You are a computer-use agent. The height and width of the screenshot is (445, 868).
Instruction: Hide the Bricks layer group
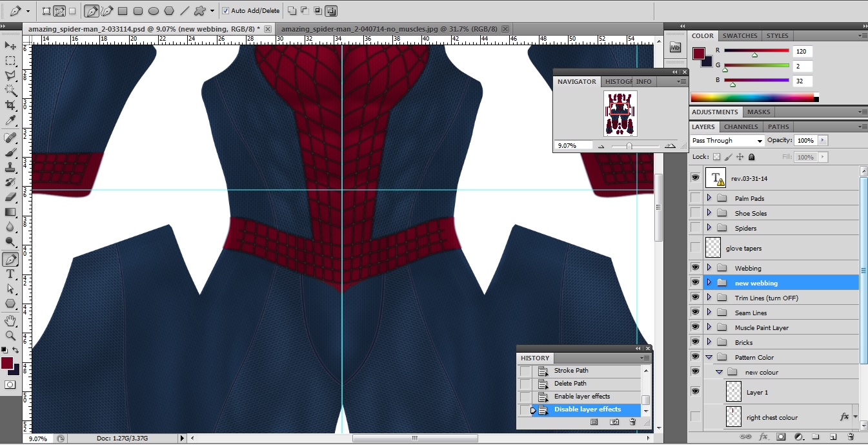click(695, 342)
